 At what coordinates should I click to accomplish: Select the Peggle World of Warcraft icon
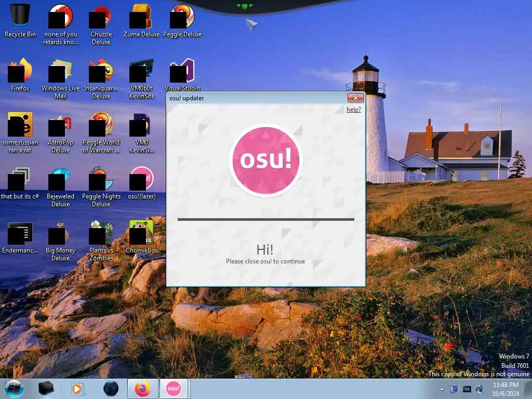101,132
